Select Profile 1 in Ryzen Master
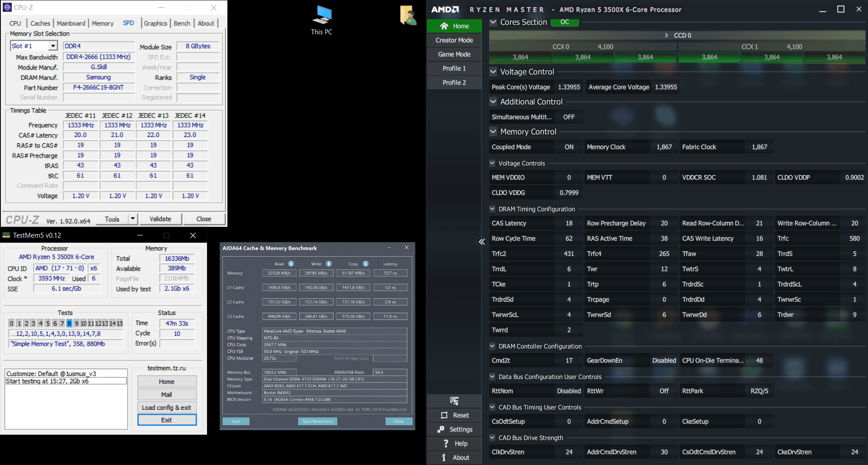The height and width of the screenshot is (465, 868). tap(454, 68)
